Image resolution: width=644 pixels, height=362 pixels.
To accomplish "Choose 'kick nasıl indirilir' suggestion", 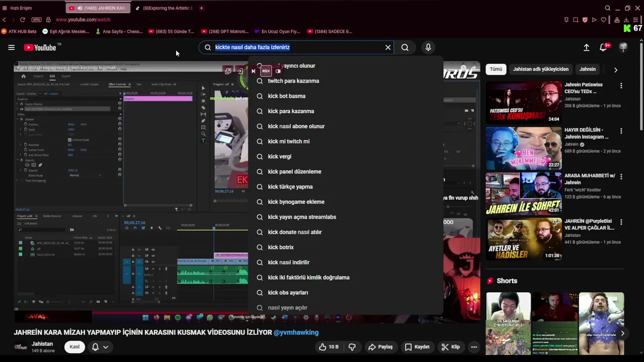I will (x=346, y=262).
